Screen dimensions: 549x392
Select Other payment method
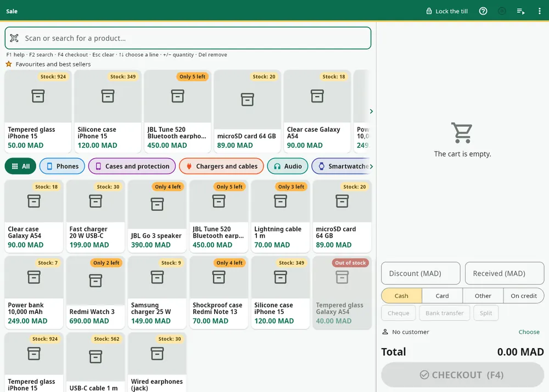coord(483,296)
